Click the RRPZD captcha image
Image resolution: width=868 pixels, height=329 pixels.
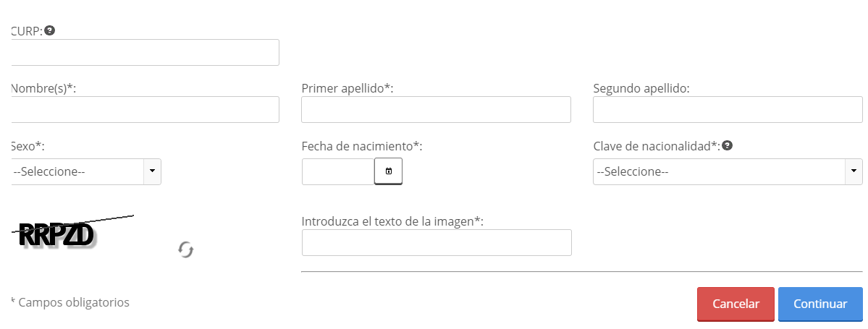[58, 235]
